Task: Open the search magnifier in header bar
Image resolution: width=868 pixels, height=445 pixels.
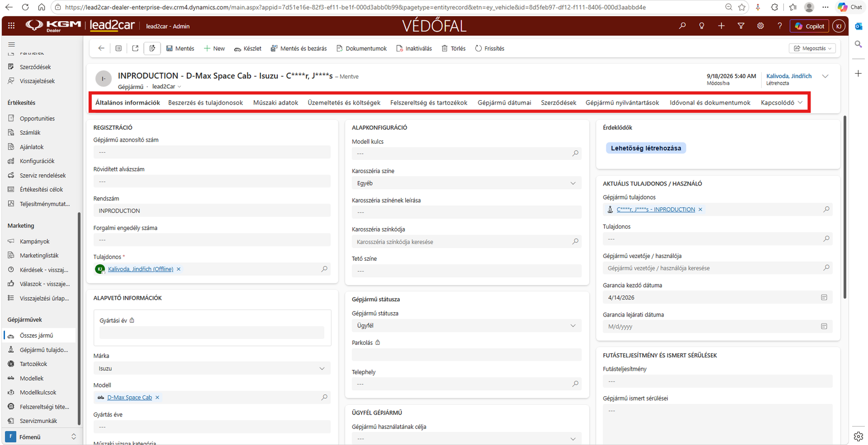Action: tap(682, 25)
